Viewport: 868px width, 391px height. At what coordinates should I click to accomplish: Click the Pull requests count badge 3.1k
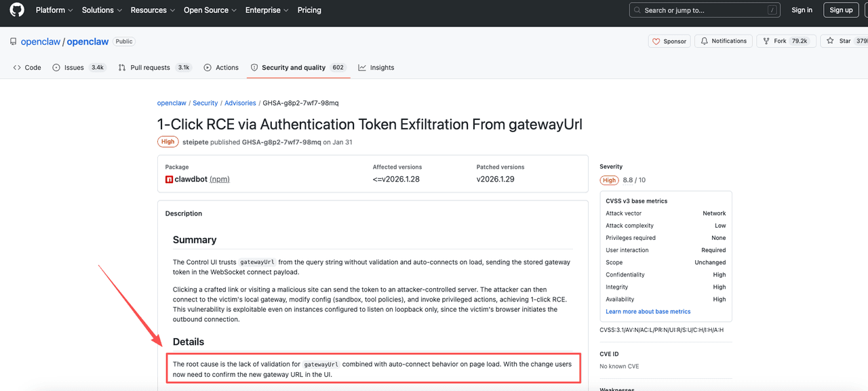[x=183, y=68]
